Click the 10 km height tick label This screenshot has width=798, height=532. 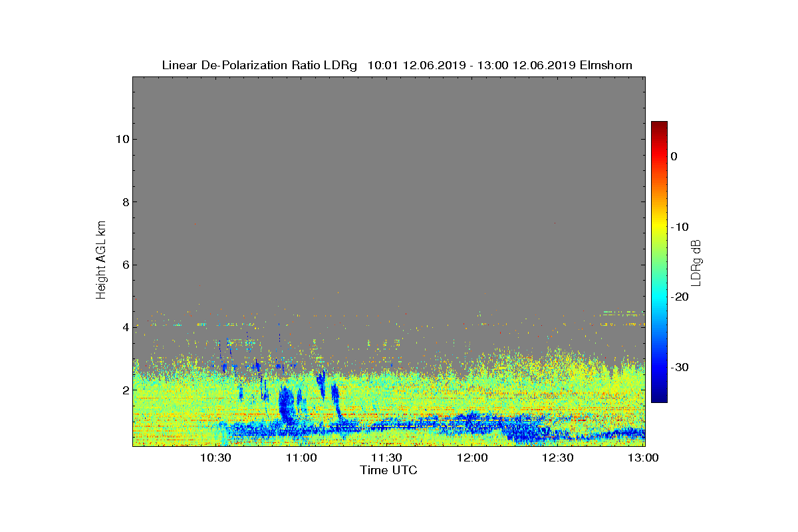[121, 139]
